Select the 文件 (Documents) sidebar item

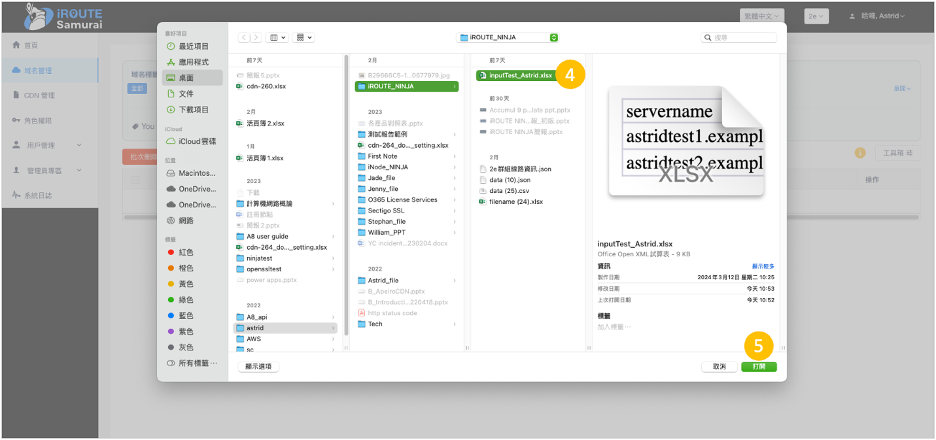(186, 93)
